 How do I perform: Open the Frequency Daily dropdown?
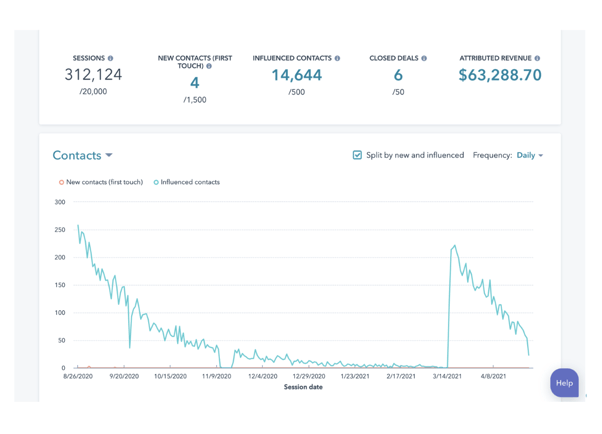click(x=529, y=155)
